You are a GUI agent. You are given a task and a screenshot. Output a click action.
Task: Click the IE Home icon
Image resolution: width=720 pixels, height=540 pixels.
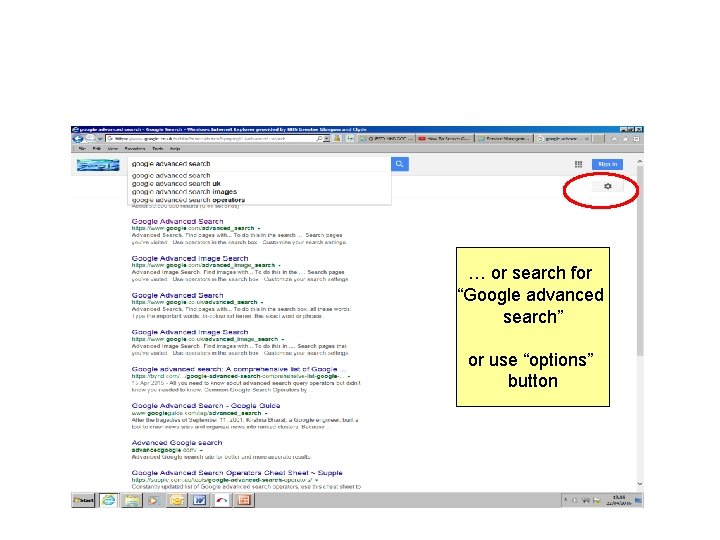coord(614,139)
